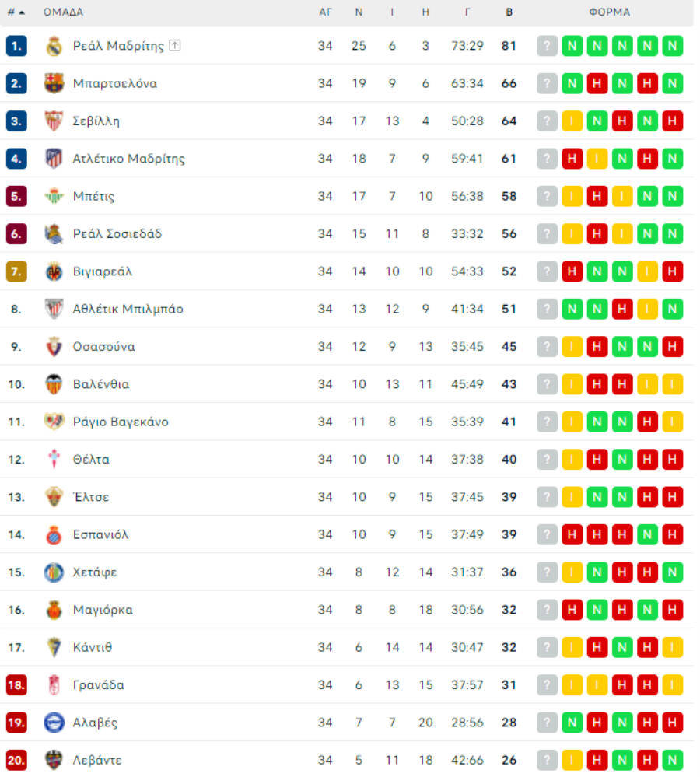Viewport: 700px width, 777px height.
Task: Click the Αλαβές round blue logo
Action: click(54, 723)
